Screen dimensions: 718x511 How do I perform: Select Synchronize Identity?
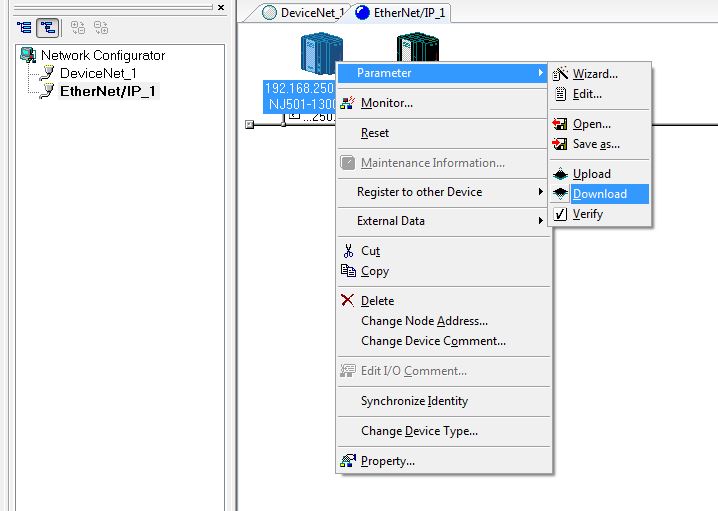443,401
